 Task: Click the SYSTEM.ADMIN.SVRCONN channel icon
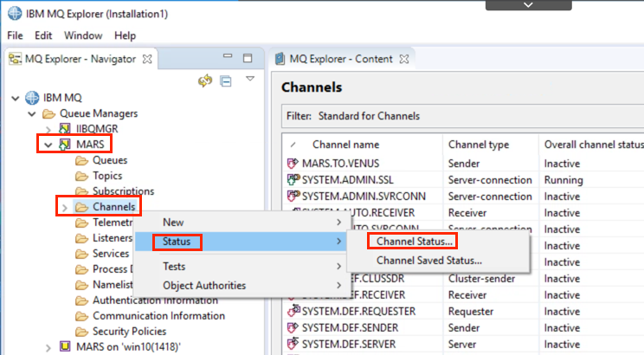[x=293, y=196]
